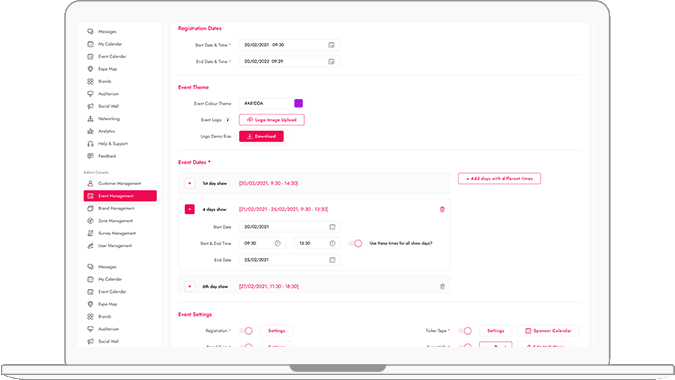Click the Event Colour Theme hex field
The width and height of the screenshot is (675, 380).
[x=266, y=103]
